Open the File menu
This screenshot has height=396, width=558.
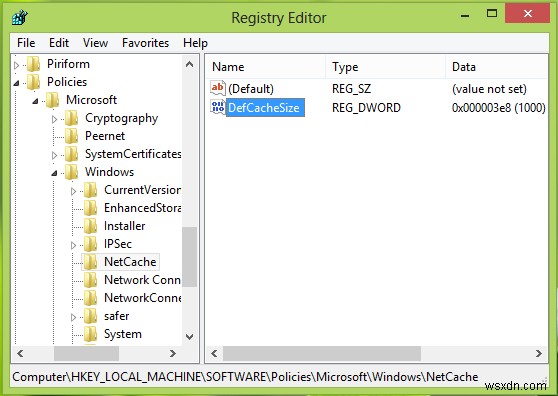(26, 43)
